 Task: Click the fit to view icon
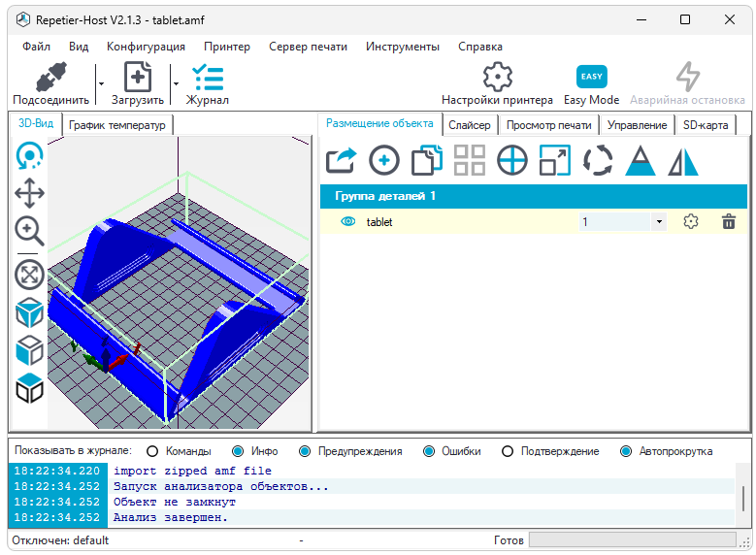pos(30,275)
